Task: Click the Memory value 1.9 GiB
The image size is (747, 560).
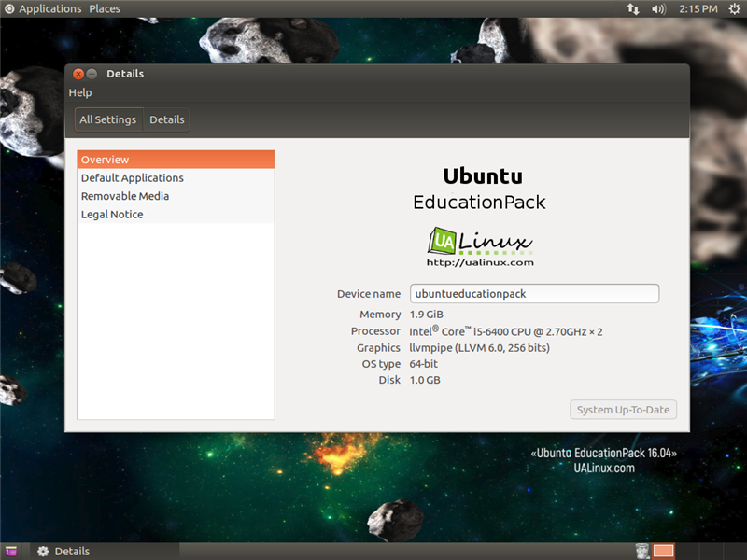Action: click(x=427, y=315)
